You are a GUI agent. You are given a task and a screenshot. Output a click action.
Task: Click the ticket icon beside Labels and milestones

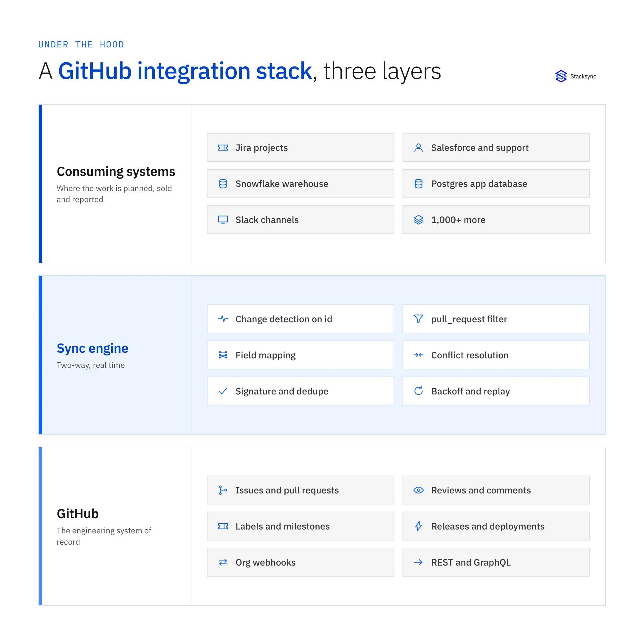pyautogui.click(x=223, y=526)
